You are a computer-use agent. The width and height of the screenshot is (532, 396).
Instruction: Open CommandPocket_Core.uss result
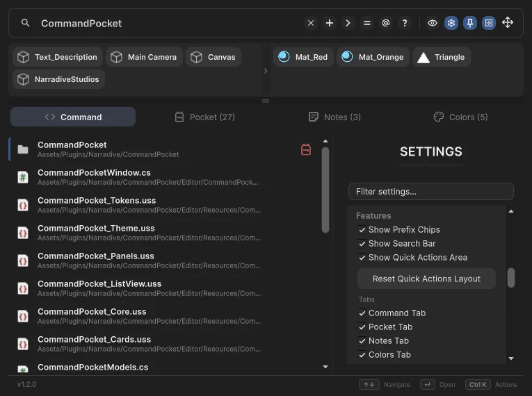[x=164, y=316]
